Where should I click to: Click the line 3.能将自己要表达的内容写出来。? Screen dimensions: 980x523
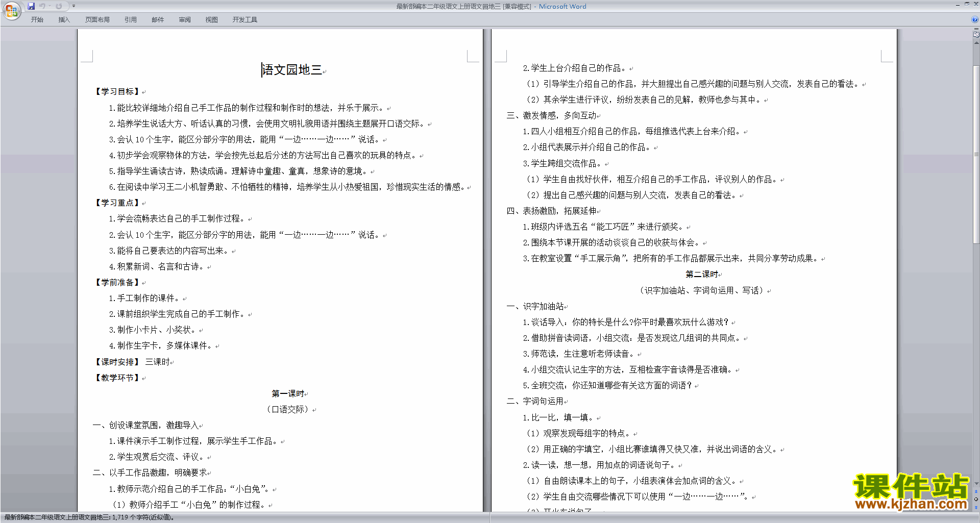tap(169, 251)
